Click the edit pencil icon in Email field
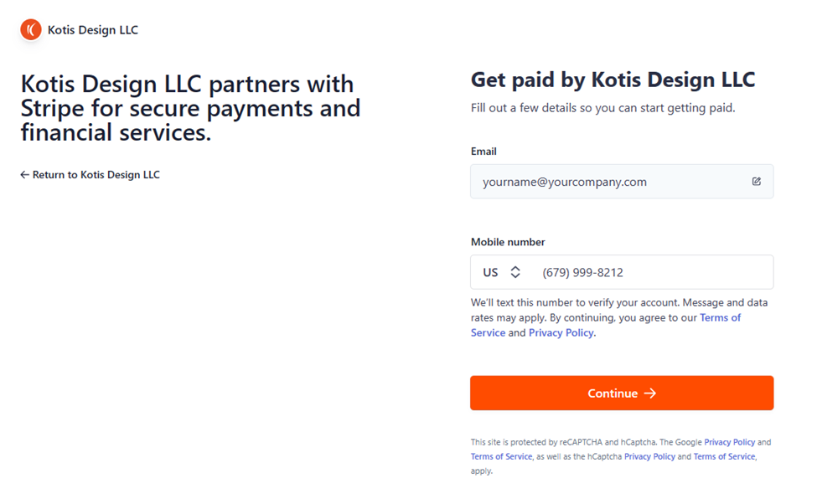 tap(756, 182)
